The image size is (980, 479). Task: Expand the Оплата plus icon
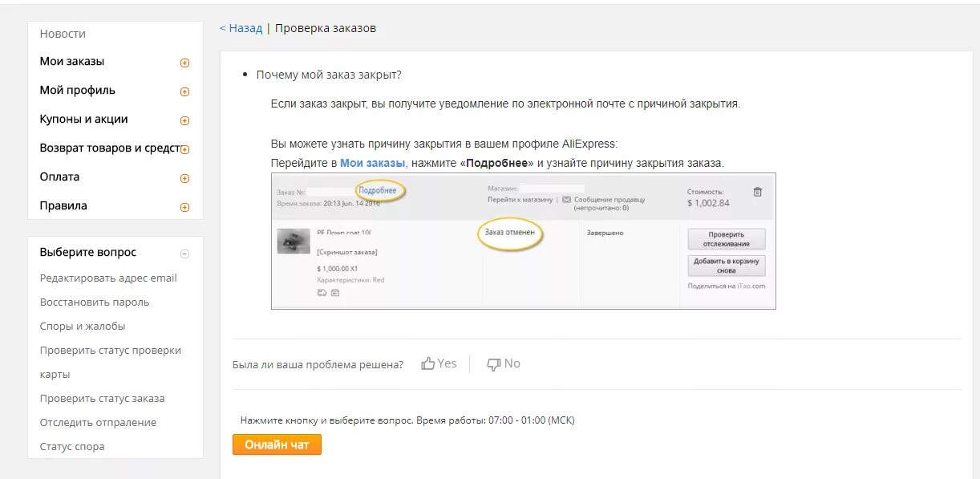click(184, 178)
